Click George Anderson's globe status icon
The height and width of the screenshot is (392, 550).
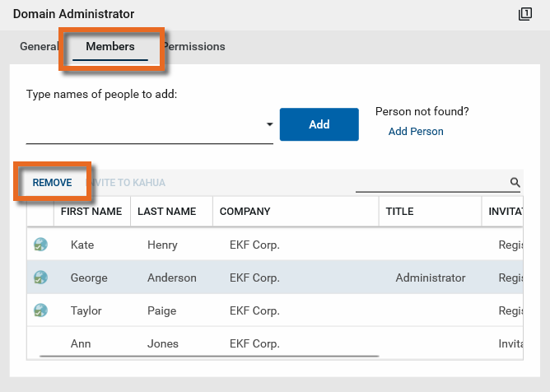click(x=40, y=278)
